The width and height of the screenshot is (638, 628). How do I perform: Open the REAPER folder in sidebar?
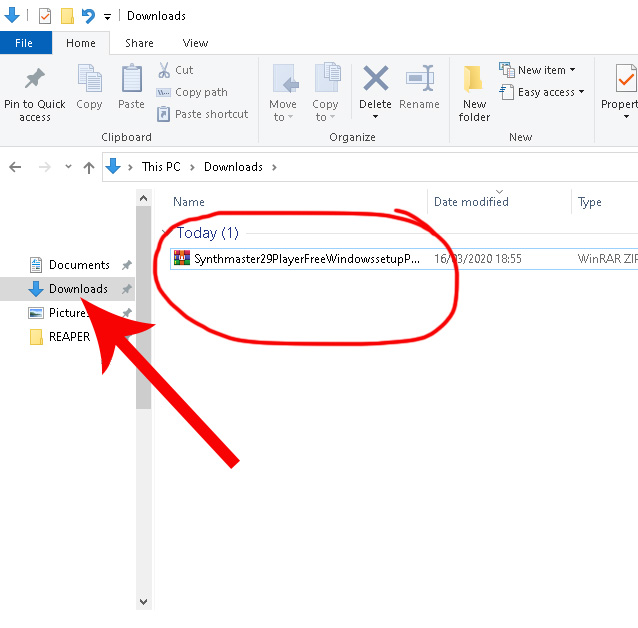pyautogui.click(x=69, y=337)
